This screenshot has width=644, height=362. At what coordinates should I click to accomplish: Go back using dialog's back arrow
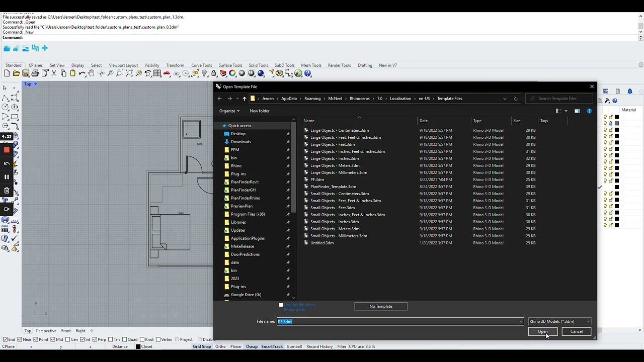coord(219,99)
